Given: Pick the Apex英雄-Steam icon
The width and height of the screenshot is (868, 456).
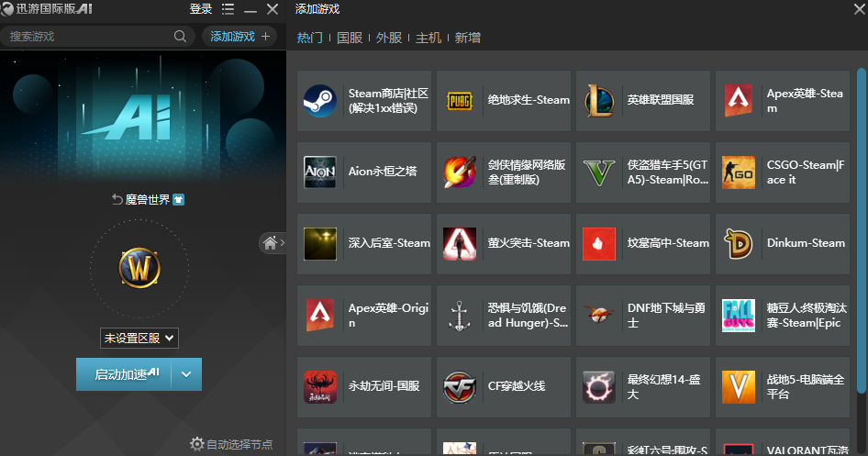Looking at the screenshot, I should [x=739, y=101].
